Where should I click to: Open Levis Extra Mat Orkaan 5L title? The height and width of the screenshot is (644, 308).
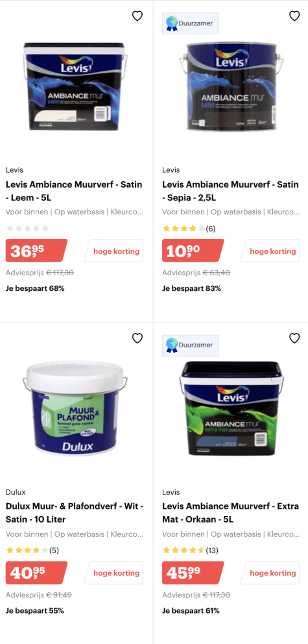pyautogui.click(x=230, y=513)
